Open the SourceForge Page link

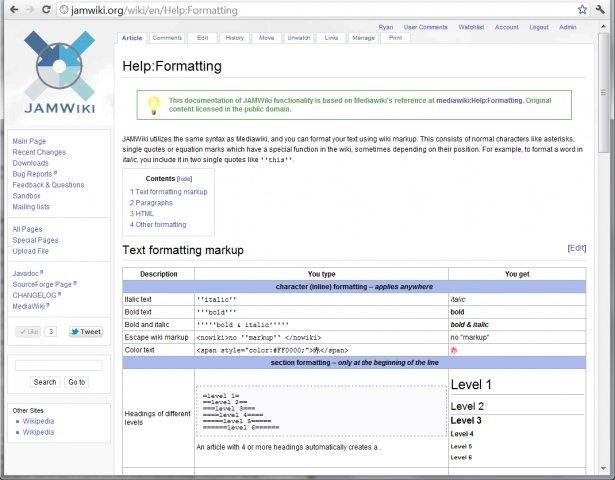pos(44,284)
